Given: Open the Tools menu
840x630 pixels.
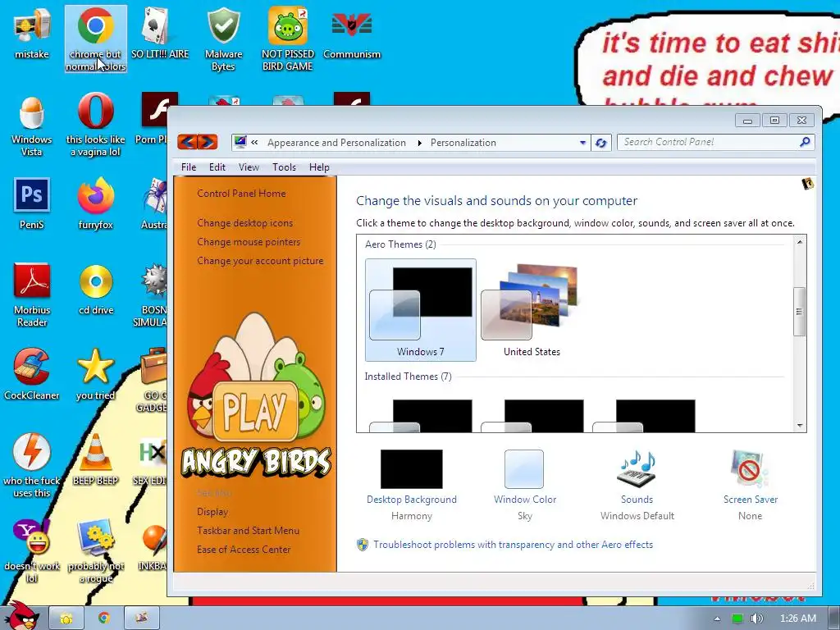Looking at the screenshot, I should [x=284, y=167].
